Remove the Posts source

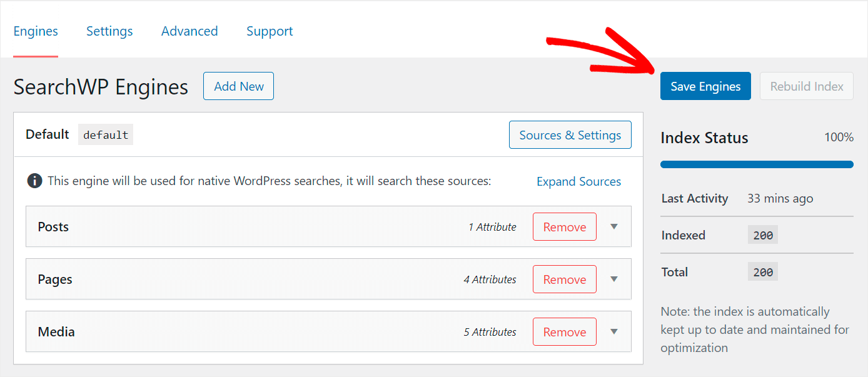(564, 227)
